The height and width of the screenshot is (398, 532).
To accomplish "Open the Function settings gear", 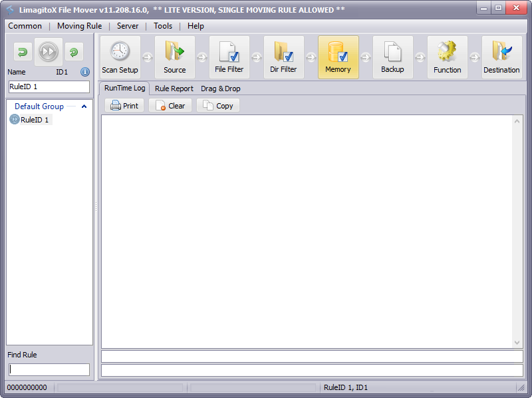I will [448, 57].
